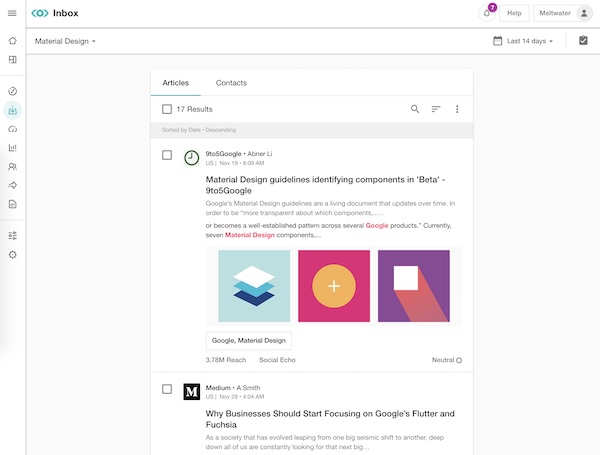The image size is (600, 455).
Task: Click the Medium source name
Action: [218, 388]
